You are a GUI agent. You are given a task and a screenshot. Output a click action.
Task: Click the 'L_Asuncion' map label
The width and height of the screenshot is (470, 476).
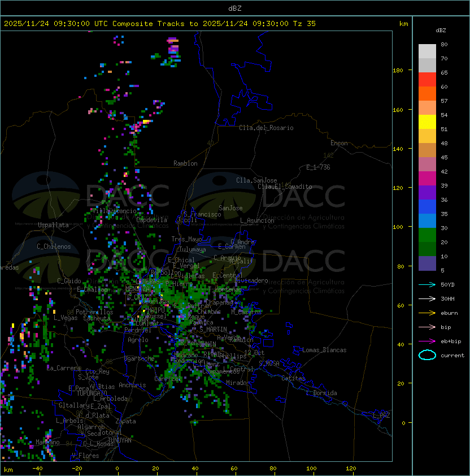257,220
